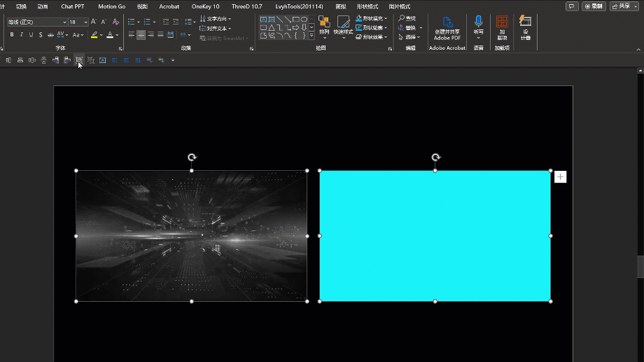The image size is (644, 362).
Task: Open ThreeD 10.7 tab
Action: click(247, 6)
